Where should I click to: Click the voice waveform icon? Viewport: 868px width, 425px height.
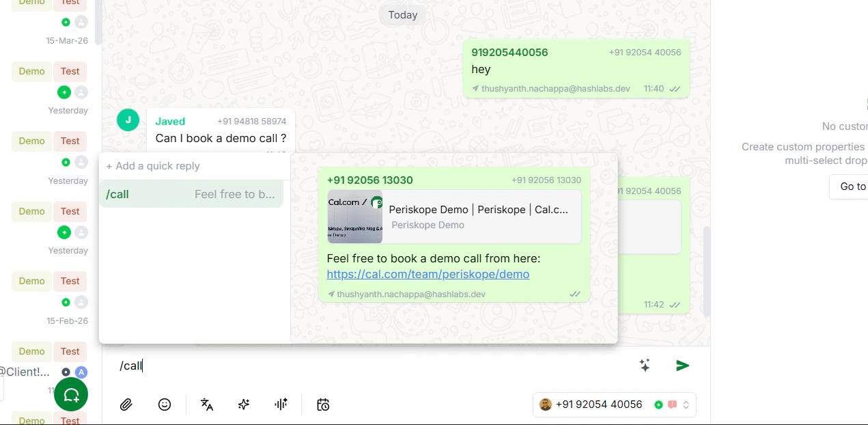pyautogui.click(x=281, y=405)
